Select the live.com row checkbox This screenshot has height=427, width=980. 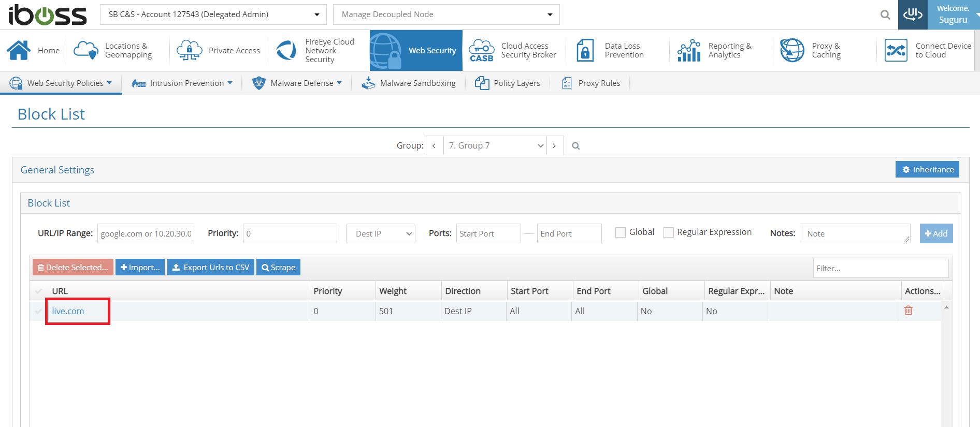[x=38, y=311]
